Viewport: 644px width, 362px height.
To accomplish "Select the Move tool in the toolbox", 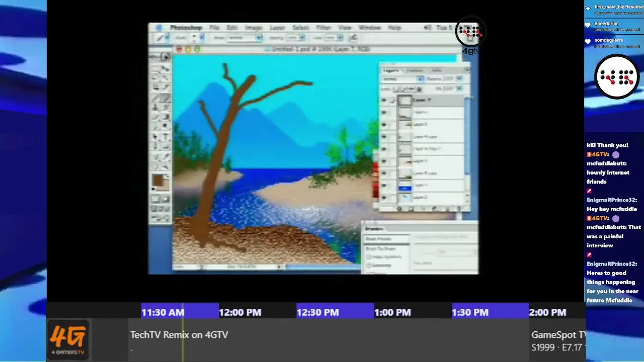I will pos(165,68).
